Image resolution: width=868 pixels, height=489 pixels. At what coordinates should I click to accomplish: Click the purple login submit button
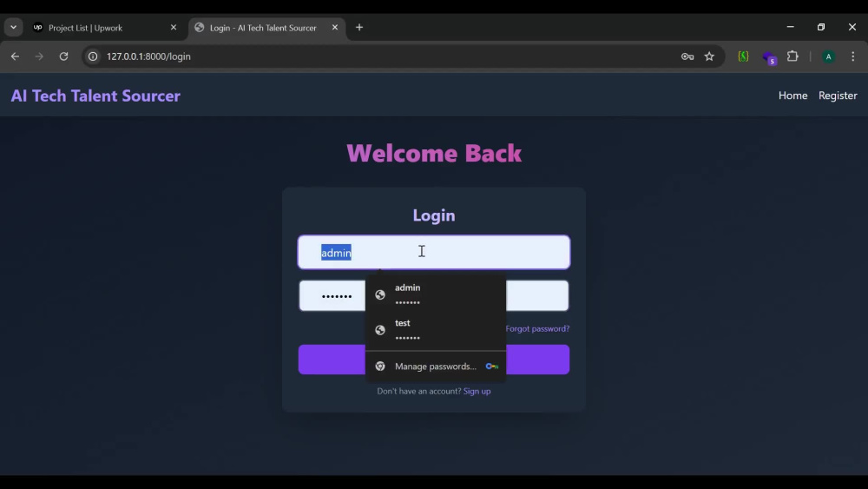pos(434,360)
